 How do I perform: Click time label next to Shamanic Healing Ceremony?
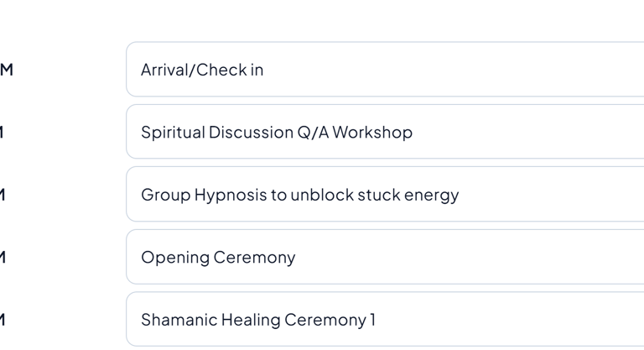pos(3,319)
